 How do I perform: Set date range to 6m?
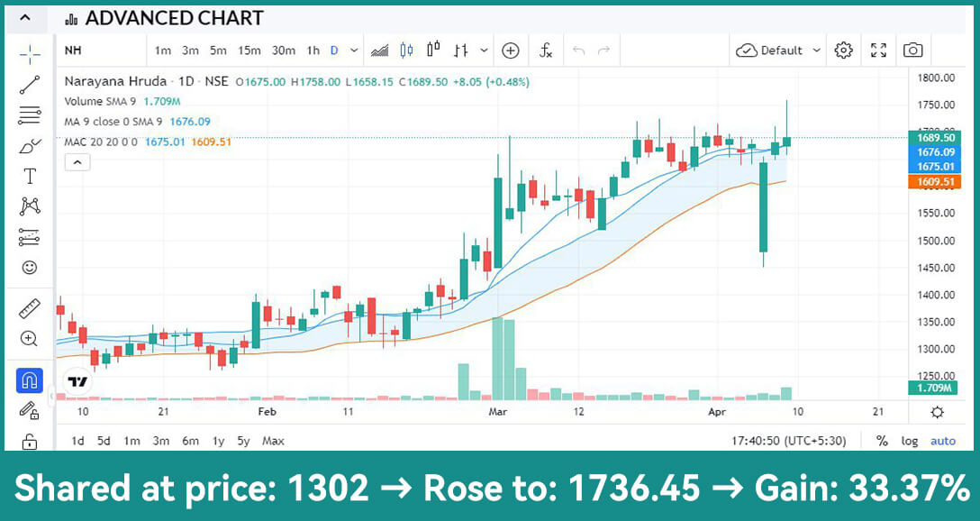[191, 441]
